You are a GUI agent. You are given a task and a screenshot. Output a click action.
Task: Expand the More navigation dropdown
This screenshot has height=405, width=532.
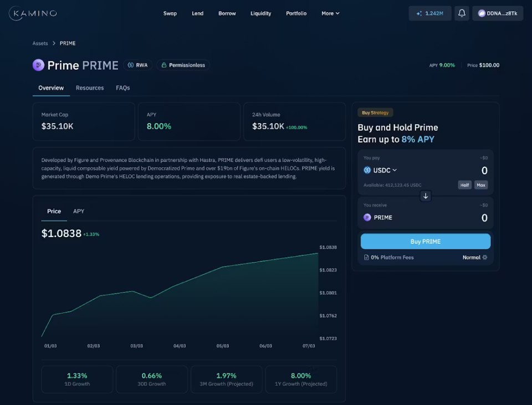pyautogui.click(x=330, y=13)
